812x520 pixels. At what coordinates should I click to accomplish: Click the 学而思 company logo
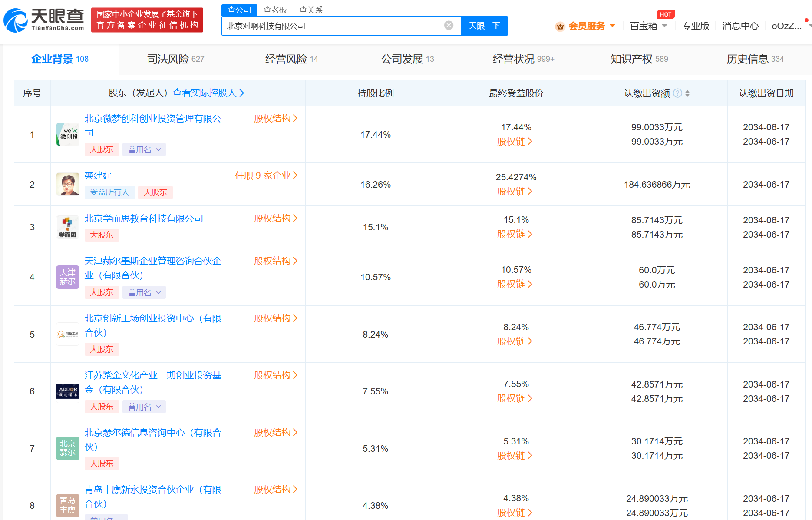68,227
